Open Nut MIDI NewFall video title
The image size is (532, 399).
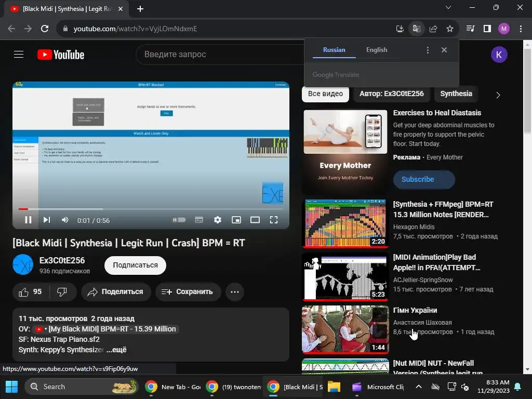pos(437,368)
